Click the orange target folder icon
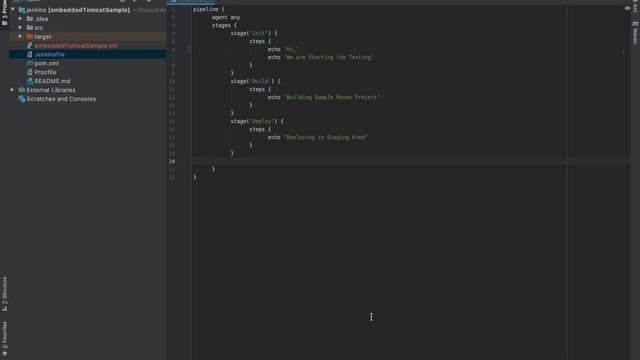 [29, 37]
